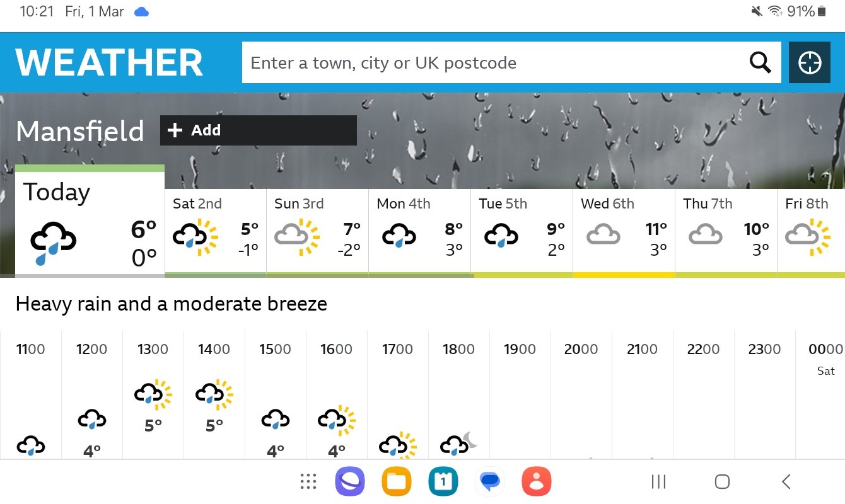Click the search magnifier icon
This screenshot has width=845, height=504.
(760, 62)
